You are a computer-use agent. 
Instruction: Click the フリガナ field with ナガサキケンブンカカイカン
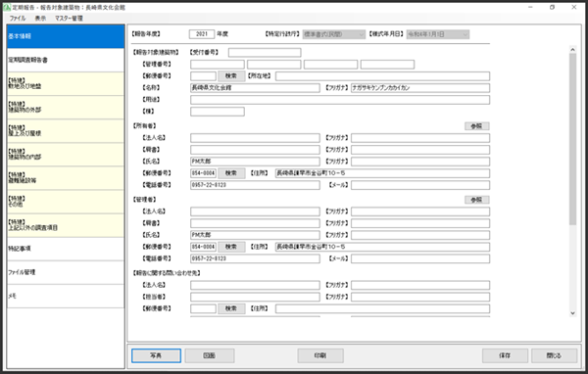coord(420,88)
